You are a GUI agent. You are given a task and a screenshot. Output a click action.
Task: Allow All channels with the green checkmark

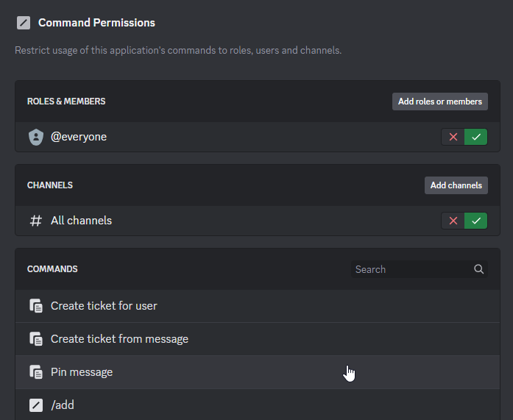click(476, 221)
